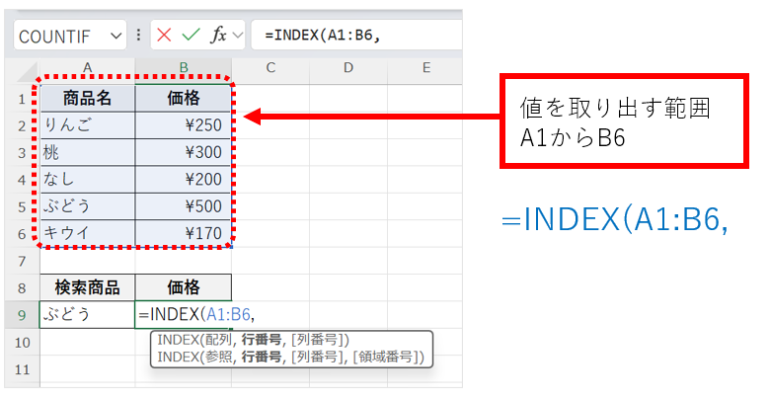770x400 pixels.
Task: Select column E header
Action: [425, 68]
